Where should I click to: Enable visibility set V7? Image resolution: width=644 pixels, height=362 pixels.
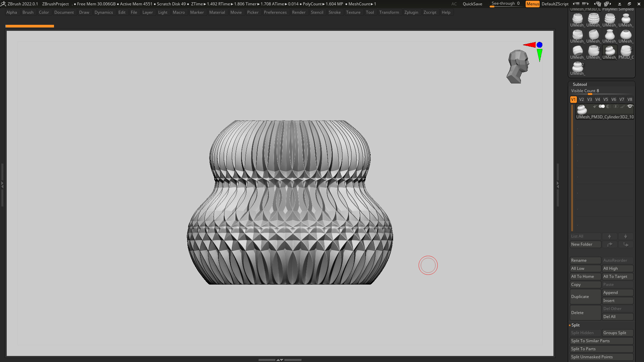click(x=622, y=100)
